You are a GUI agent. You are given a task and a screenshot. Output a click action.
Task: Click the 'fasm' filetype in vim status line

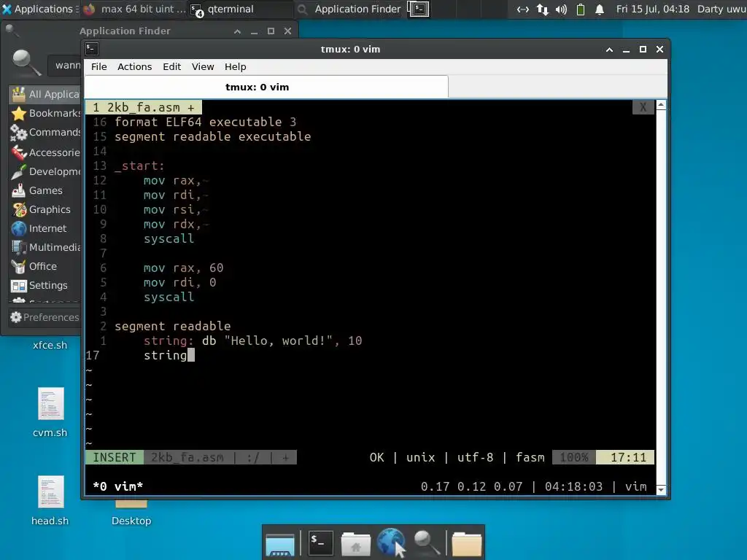(530, 457)
